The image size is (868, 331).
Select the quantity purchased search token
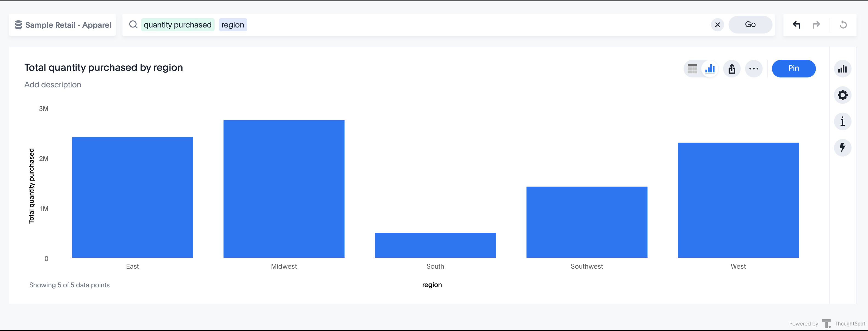(177, 24)
